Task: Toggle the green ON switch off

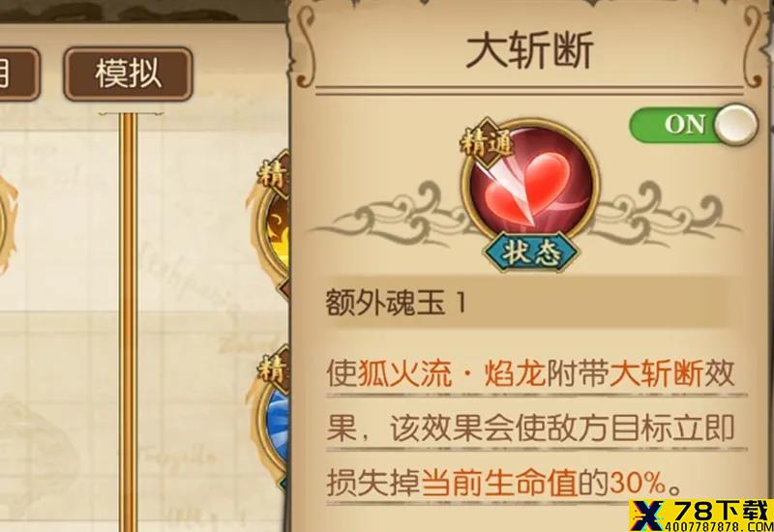Action: click(693, 125)
